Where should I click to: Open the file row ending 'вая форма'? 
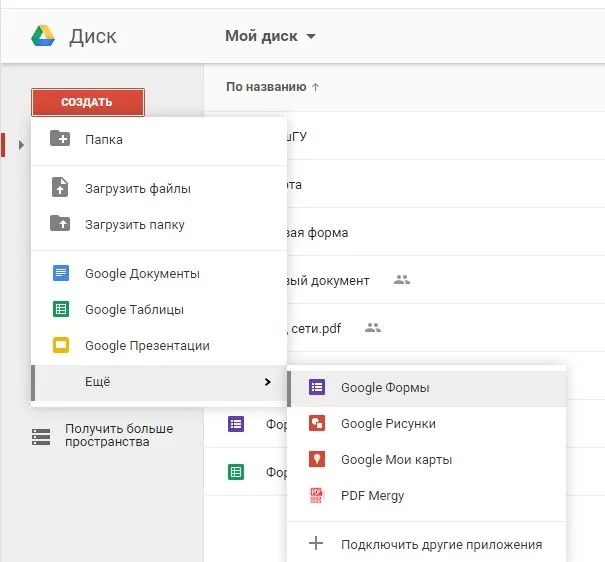tap(404, 232)
